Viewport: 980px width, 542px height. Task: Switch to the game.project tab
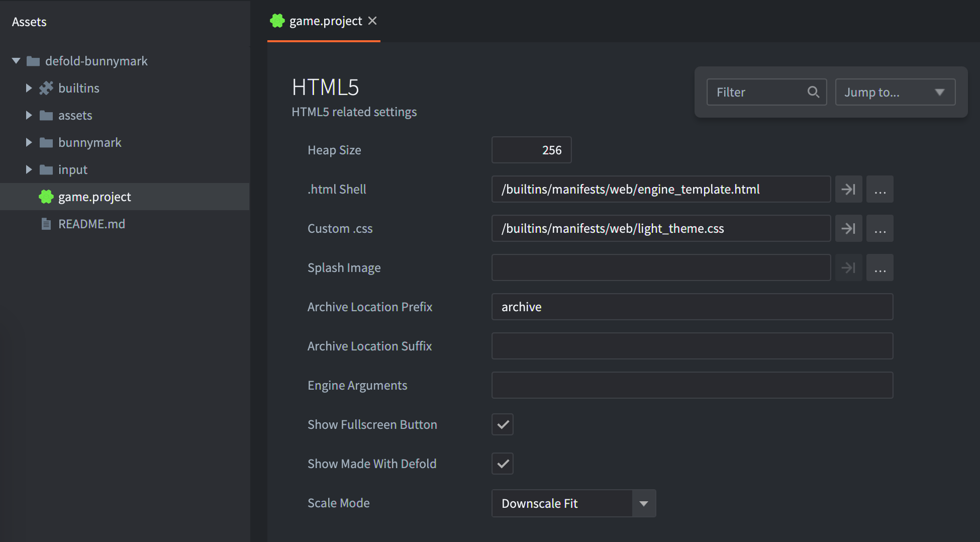[x=324, y=21]
